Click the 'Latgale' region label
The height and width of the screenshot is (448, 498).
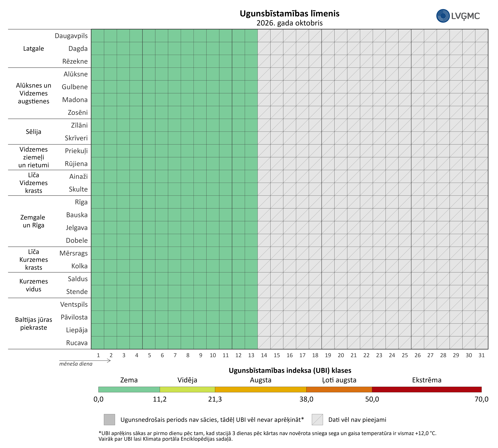click(34, 49)
